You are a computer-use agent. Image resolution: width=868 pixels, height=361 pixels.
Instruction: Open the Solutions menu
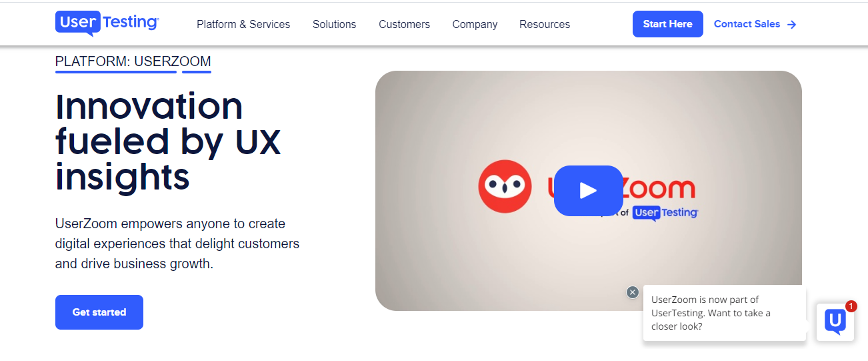coord(335,24)
